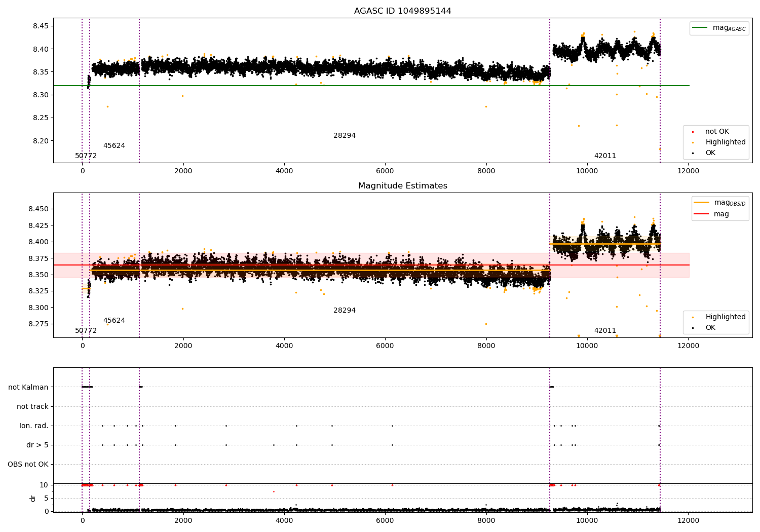Click y-tick 8.30 in top panel
This screenshot has width=760, height=532.
[41, 95]
